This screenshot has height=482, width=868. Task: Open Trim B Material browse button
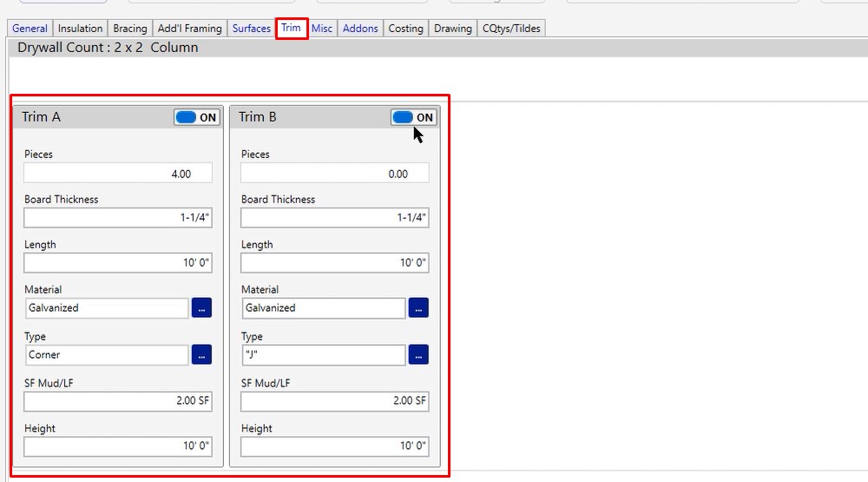click(418, 308)
